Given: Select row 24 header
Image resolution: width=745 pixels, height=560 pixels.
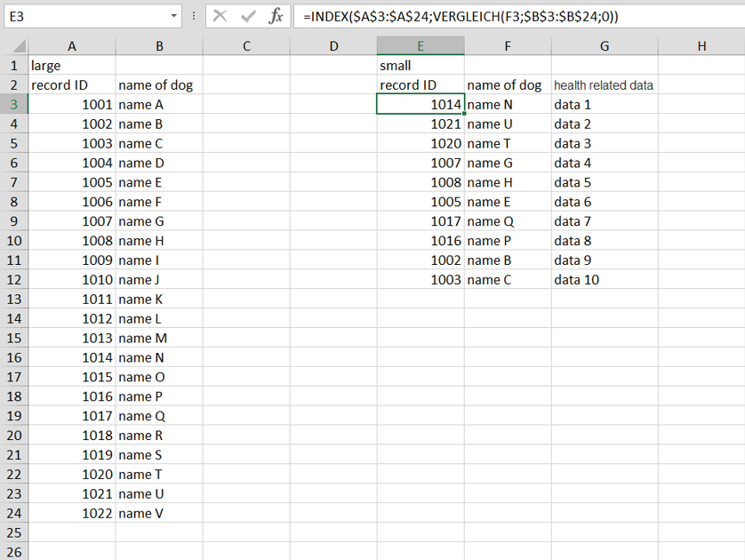Looking at the screenshot, I should tap(13, 514).
